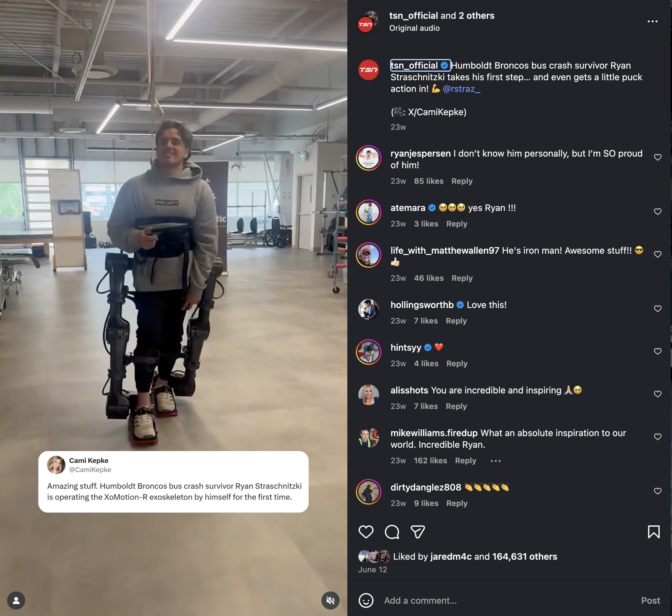Like the post with the heart icon
The image size is (672, 616).
click(x=366, y=532)
